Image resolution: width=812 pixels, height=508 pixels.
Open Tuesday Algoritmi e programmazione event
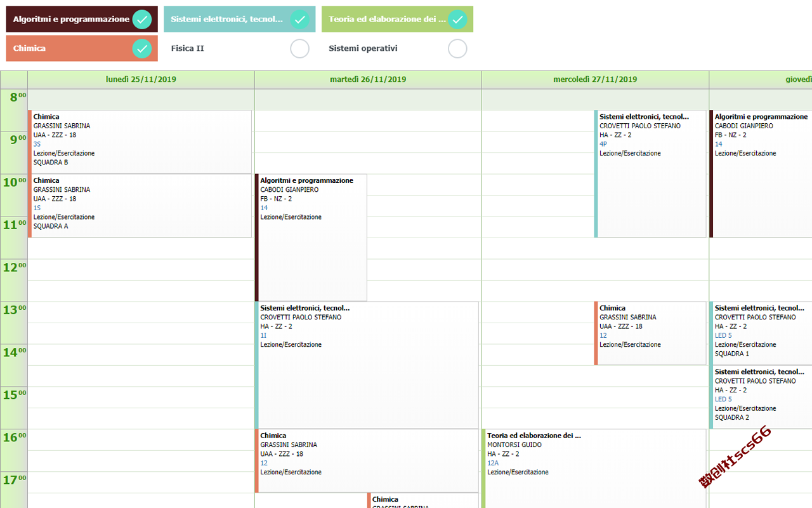pos(311,237)
